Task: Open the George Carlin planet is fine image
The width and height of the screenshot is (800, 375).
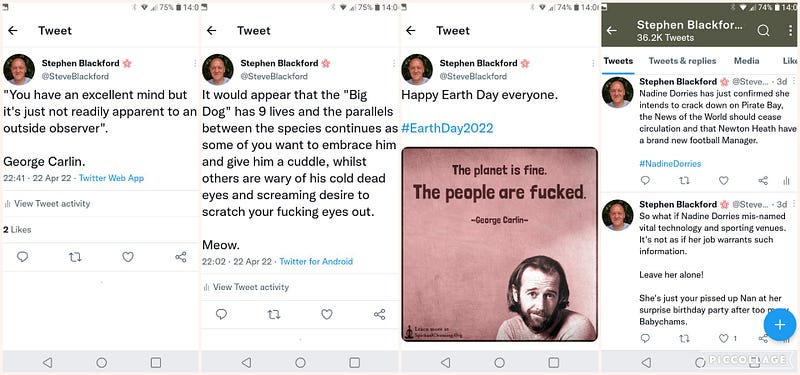Action: tap(499, 244)
